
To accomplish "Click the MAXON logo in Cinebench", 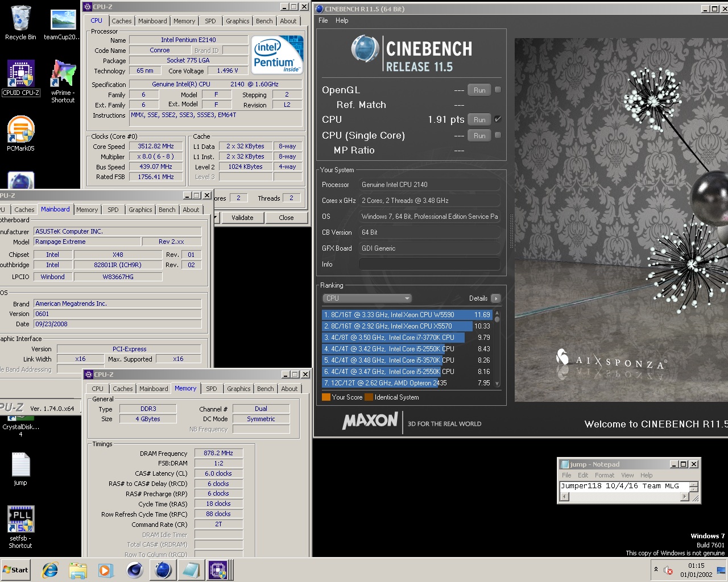I will [x=370, y=421].
